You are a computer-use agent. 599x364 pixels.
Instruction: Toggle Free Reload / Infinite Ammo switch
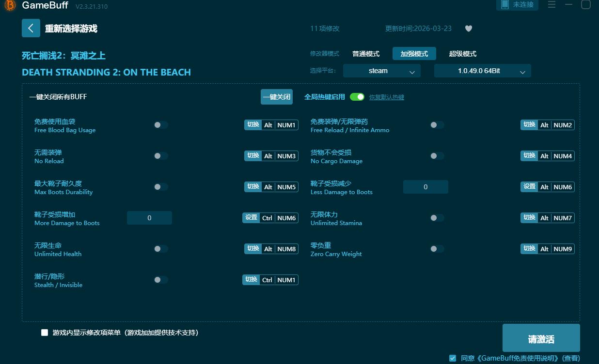pyautogui.click(x=437, y=125)
